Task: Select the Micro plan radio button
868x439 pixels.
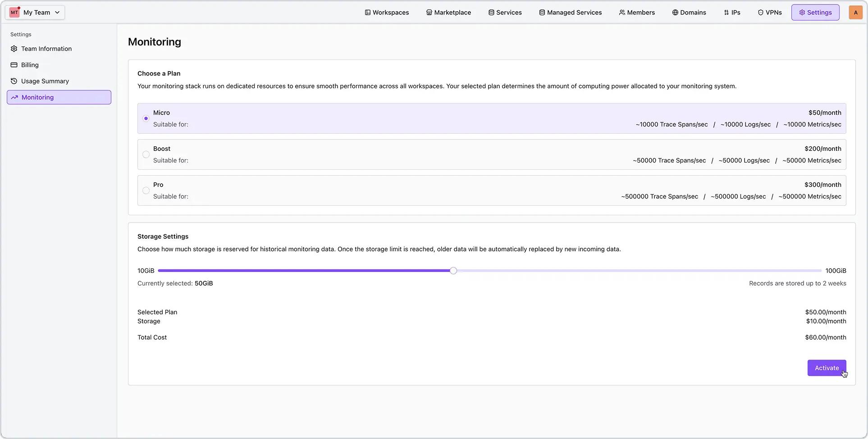Action: [x=146, y=118]
